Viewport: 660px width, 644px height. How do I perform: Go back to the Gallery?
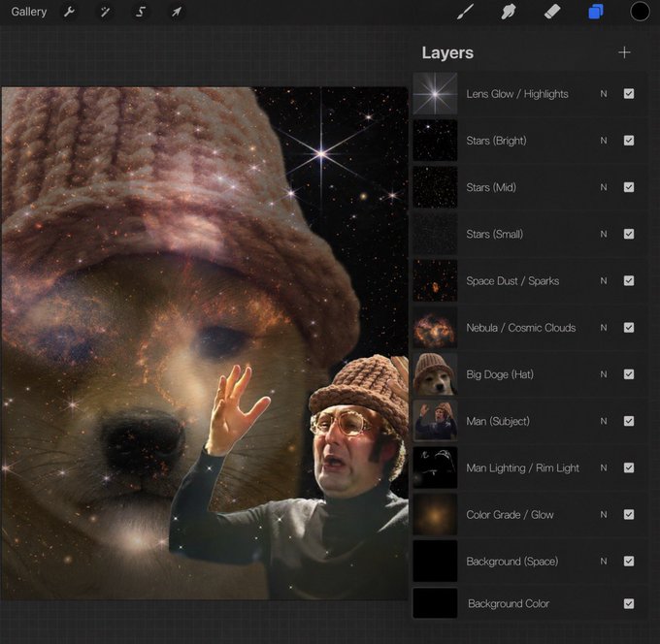pos(29,12)
